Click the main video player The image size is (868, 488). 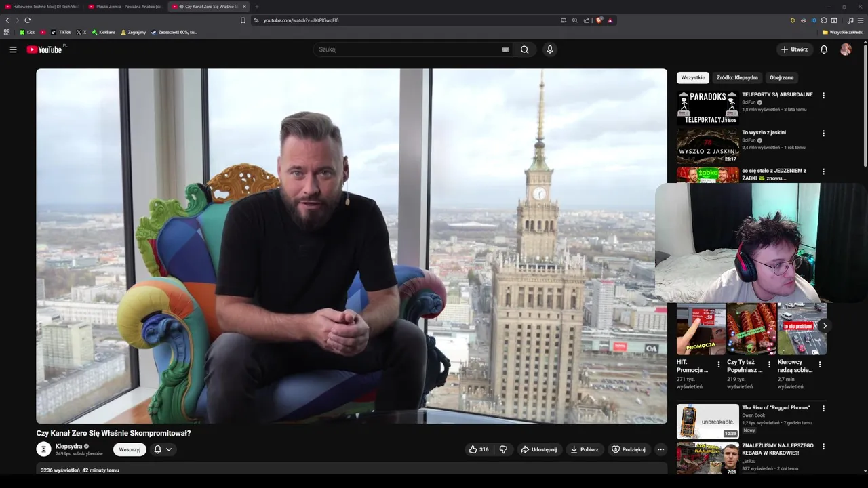(351, 246)
